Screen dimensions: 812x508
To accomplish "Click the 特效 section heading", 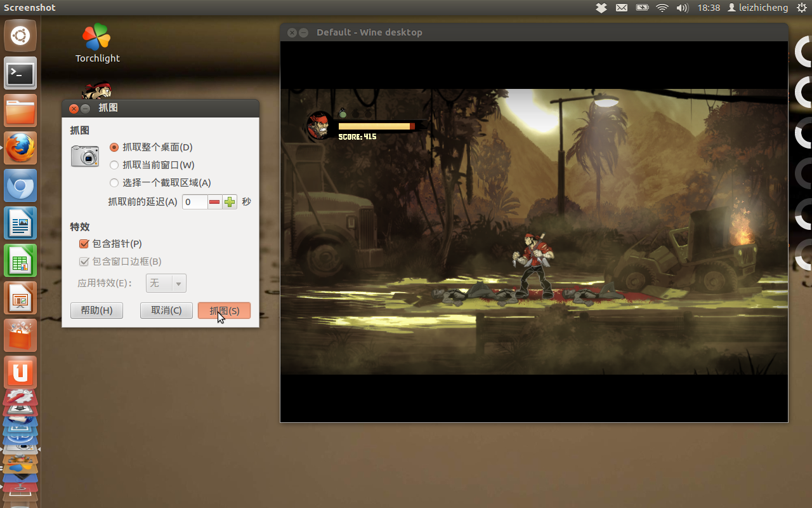I will [80, 227].
